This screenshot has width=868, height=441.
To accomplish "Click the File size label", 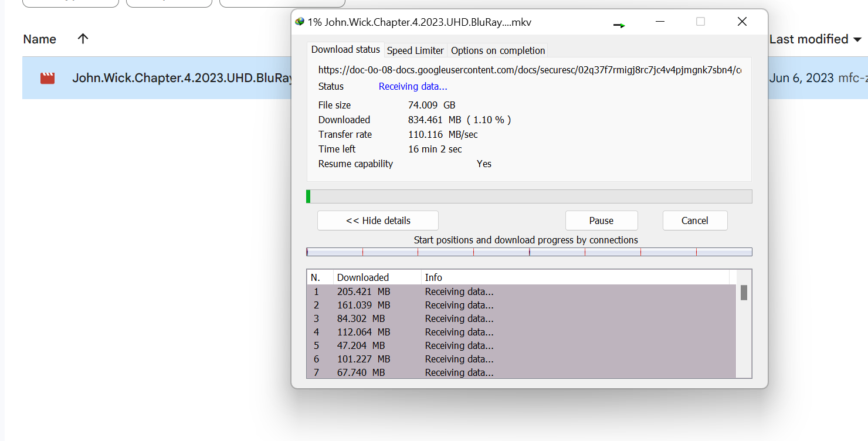I will [x=334, y=106].
